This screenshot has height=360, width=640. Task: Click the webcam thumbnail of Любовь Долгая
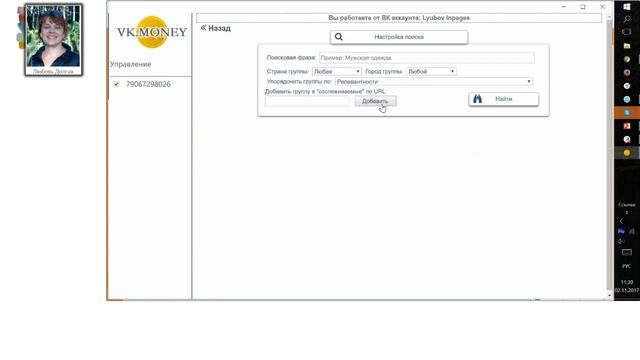[x=53, y=40]
